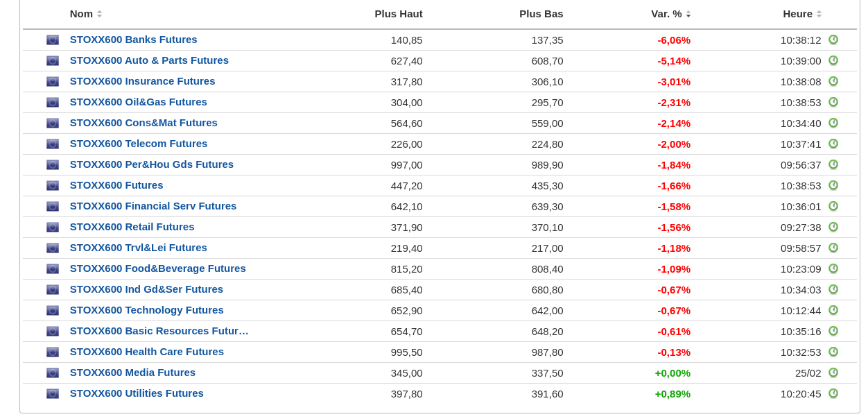Click the clock icon in the Technology Futures row
868x419 pixels.
click(x=833, y=310)
